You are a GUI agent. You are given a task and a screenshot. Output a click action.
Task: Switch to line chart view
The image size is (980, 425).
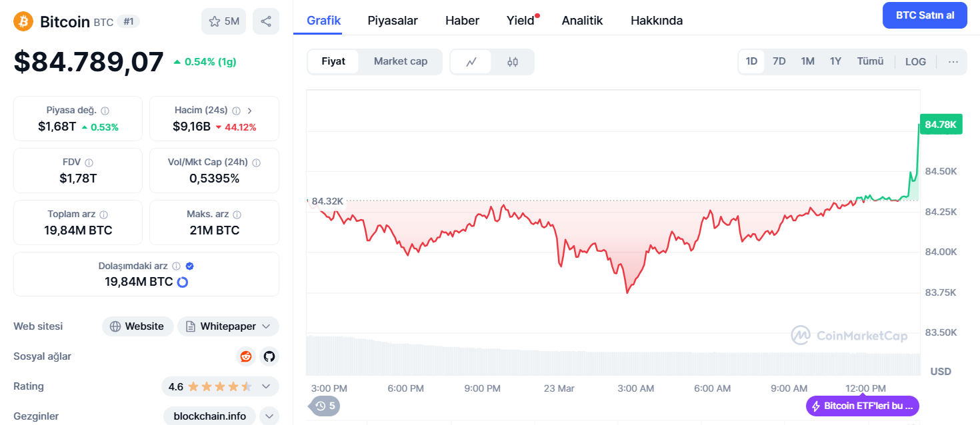click(471, 62)
